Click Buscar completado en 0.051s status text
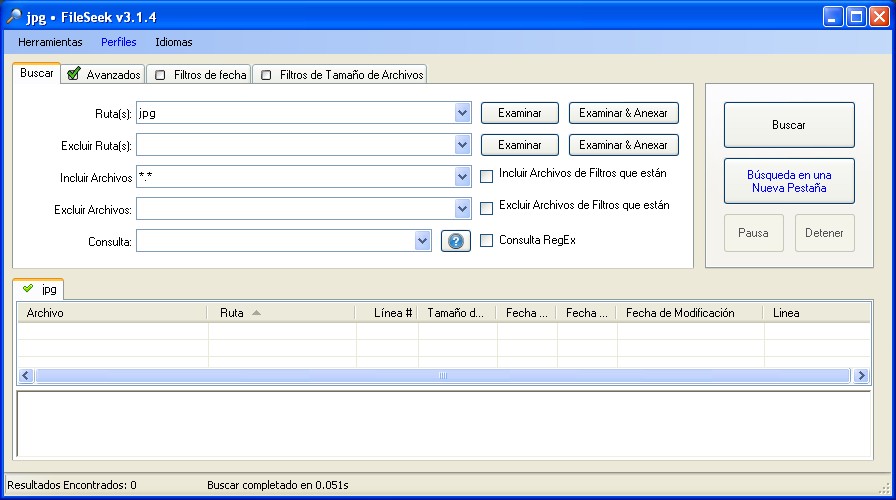Viewport: 896px width, 500px height. 278,485
